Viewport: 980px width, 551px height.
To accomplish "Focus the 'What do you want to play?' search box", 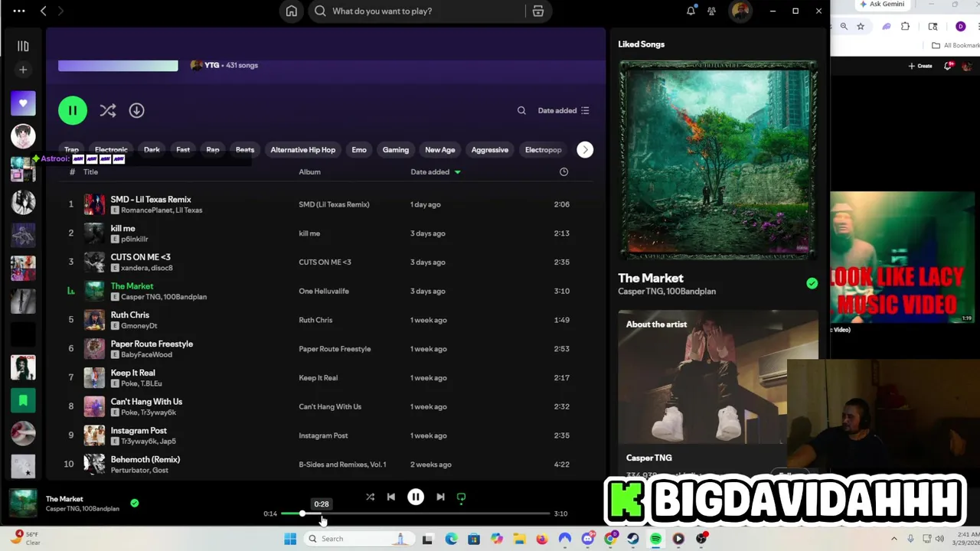I will click(417, 11).
